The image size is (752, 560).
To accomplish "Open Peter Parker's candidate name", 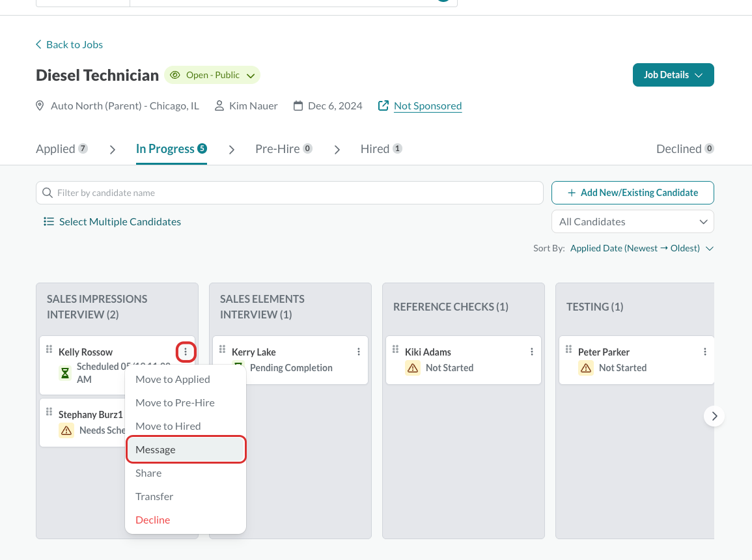I will [604, 352].
